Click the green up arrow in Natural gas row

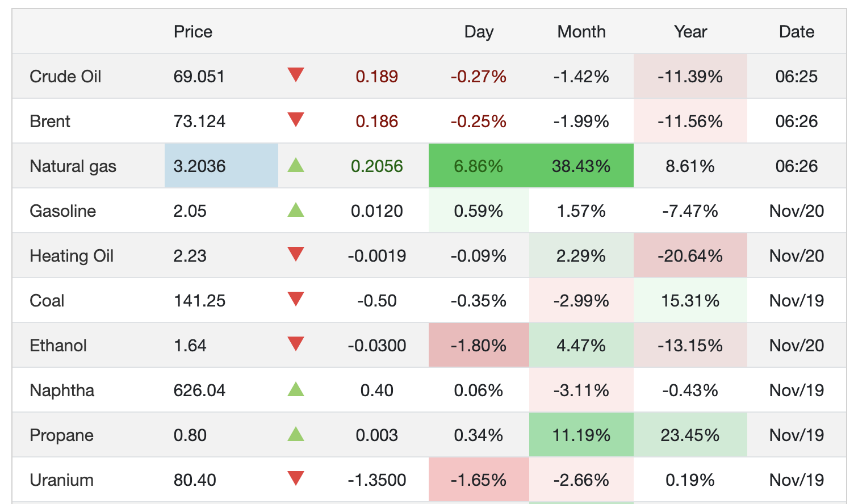[296, 165]
